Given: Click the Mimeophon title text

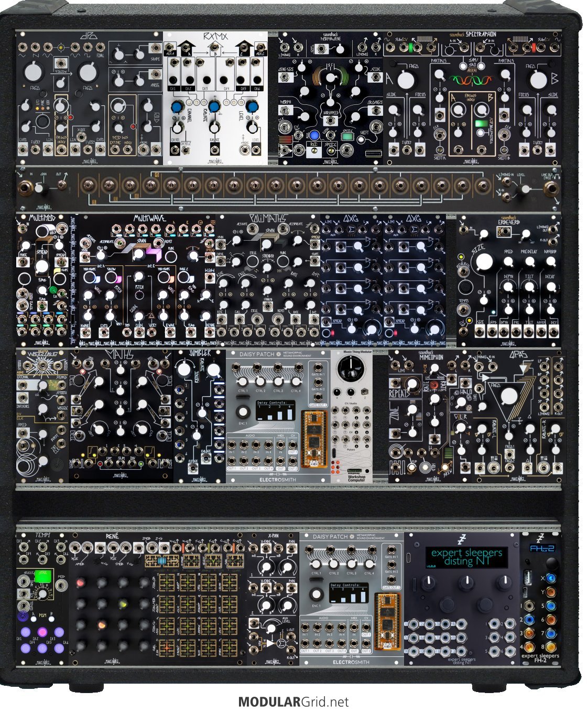Looking at the screenshot, I should point(430,356).
